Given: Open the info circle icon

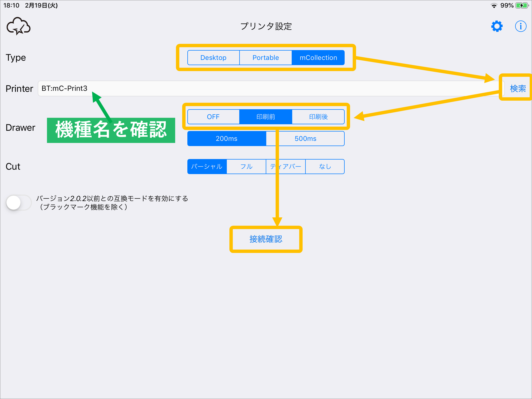Looking at the screenshot, I should 520,26.
